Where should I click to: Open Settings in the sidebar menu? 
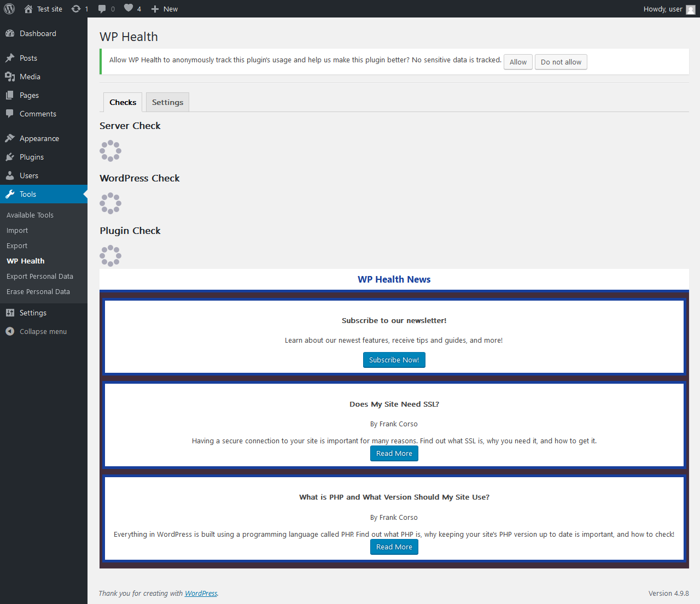tap(44, 313)
